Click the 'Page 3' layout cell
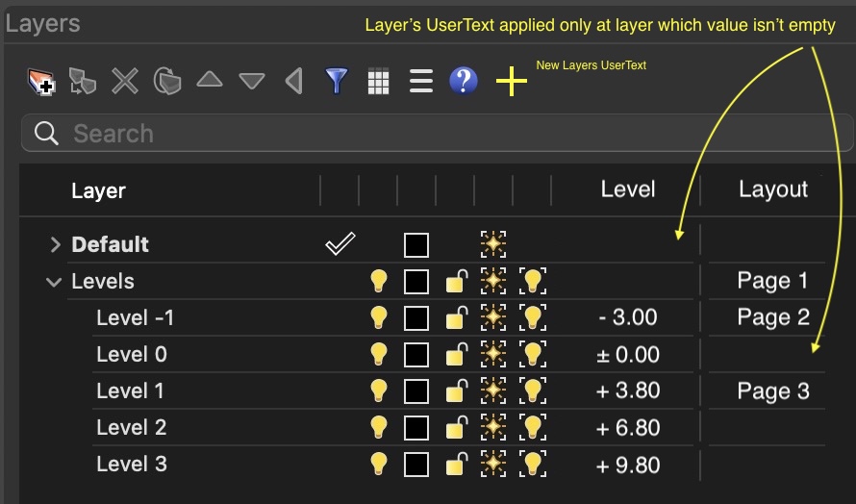Image resolution: width=856 pixels, height=504 pixels. click(x=773, y=391)
